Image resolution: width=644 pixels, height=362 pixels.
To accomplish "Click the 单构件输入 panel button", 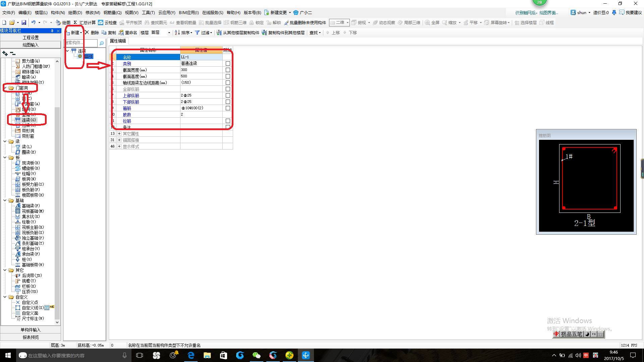I will coord(31,330).
